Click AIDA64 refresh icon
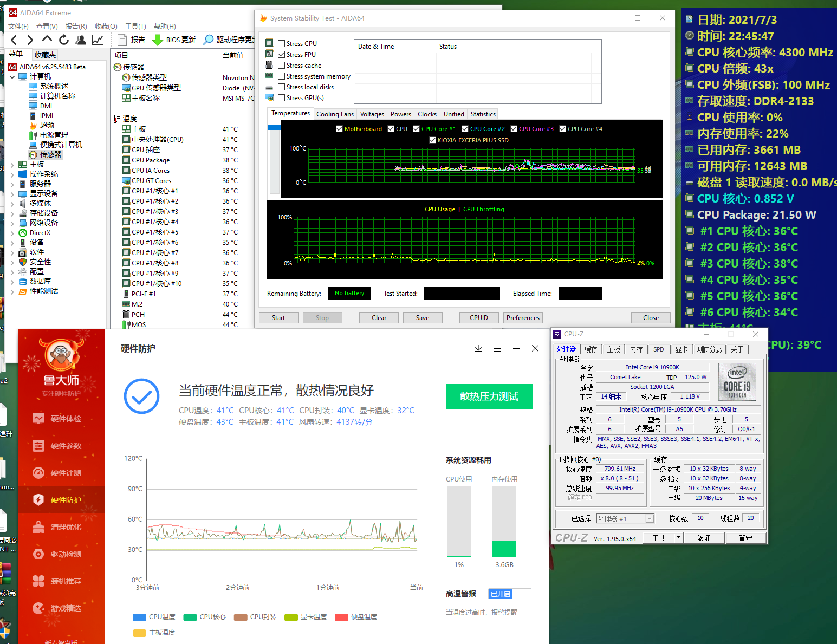The image size is (837, 644). [64, 40]
